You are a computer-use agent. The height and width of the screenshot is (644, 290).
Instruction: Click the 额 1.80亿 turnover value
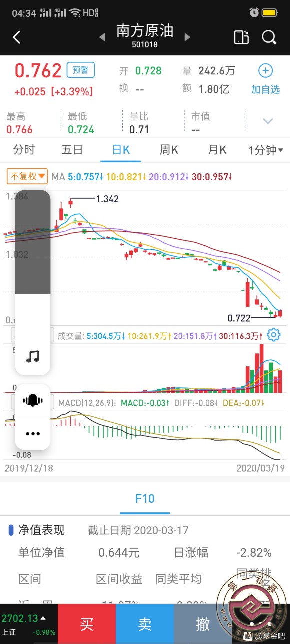(214, 89)
